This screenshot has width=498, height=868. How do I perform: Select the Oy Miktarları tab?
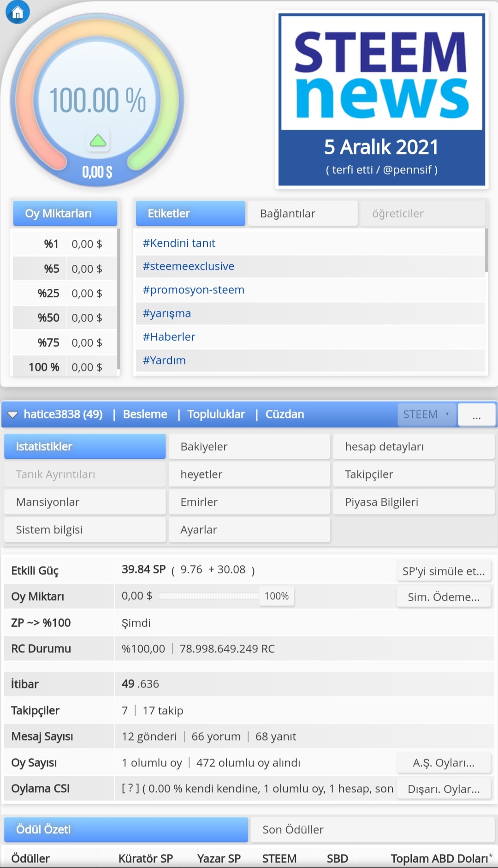pos(65,213)
